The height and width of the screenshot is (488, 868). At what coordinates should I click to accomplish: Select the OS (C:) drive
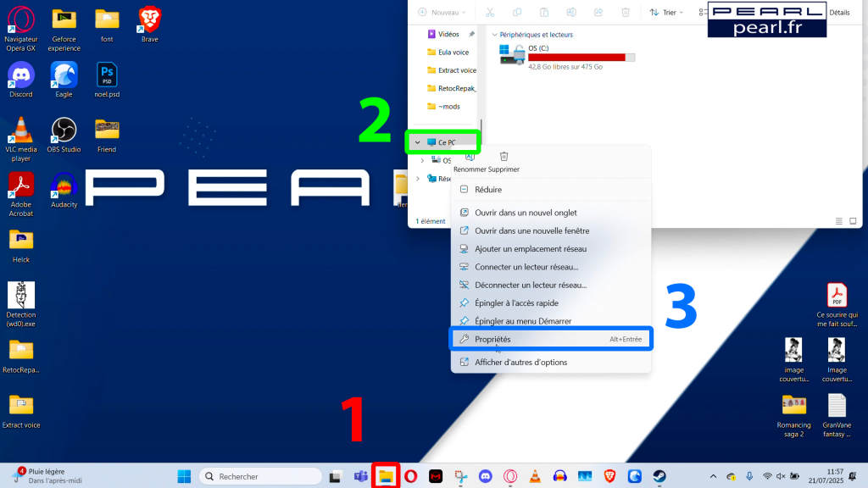click(x=567, y=57)
